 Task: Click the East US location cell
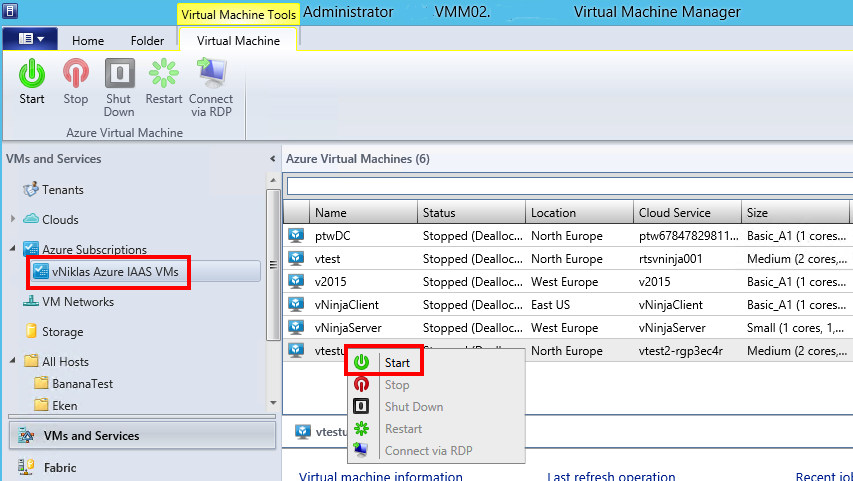point(550,305)
